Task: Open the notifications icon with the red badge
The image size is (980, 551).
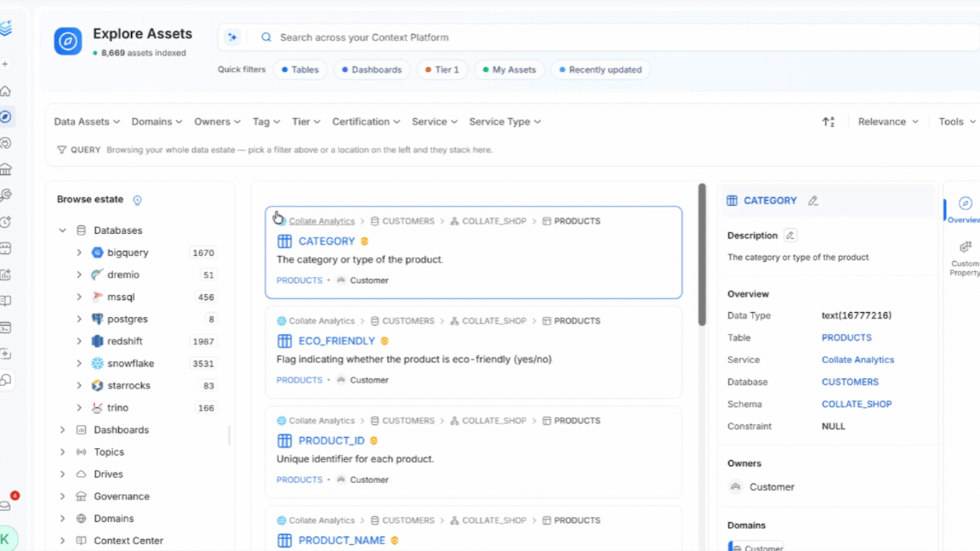Action: [x=6, y=505]
